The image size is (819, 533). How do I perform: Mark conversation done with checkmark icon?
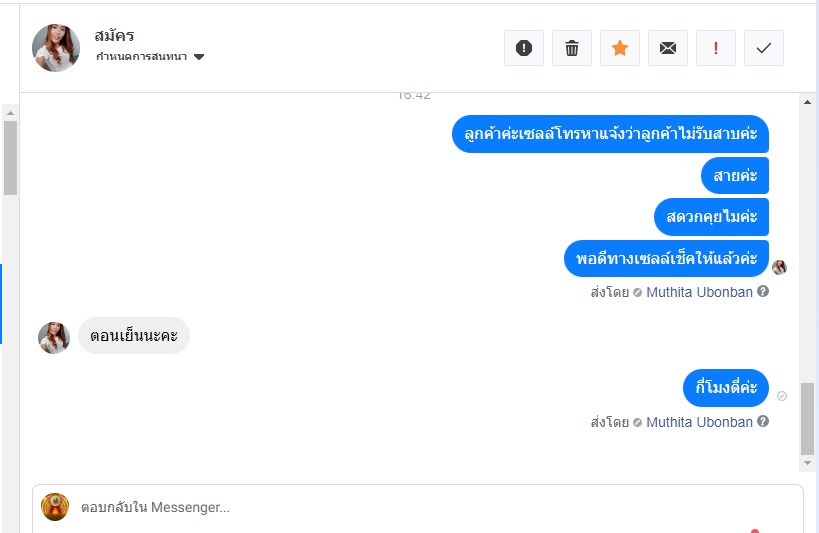click(x=764, y=48)
